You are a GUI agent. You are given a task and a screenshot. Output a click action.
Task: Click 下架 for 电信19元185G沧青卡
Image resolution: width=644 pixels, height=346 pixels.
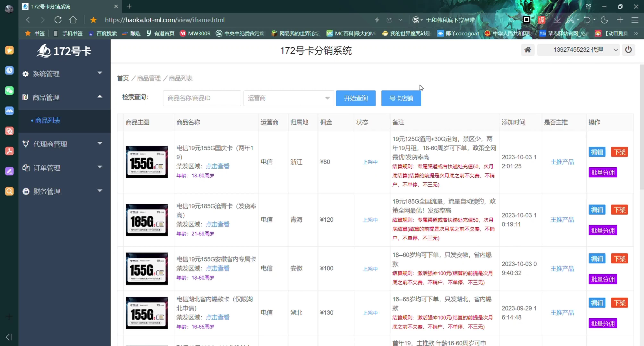click(x=619, y=210)
